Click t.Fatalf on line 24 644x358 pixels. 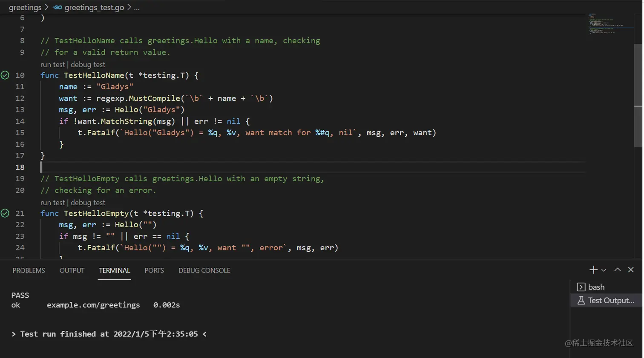[96, 248]
